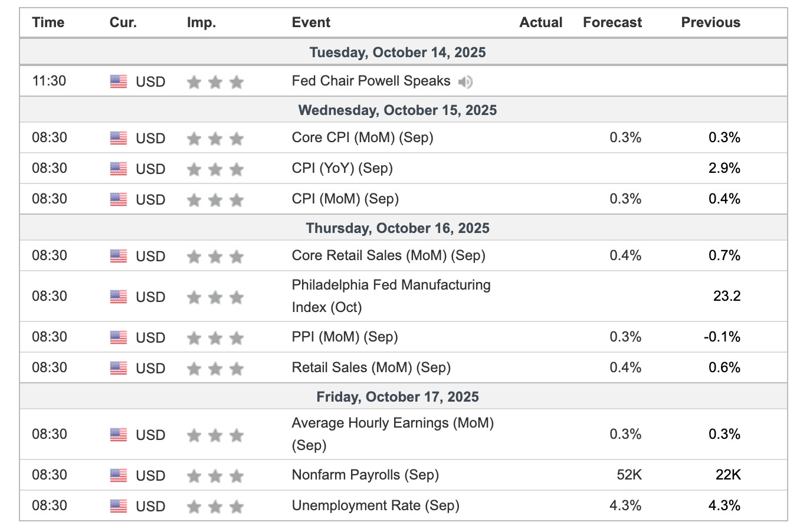Click importance stars for Unemployment Rate row
The height and width of the screenshot is (532, 800).
[215, 507]
